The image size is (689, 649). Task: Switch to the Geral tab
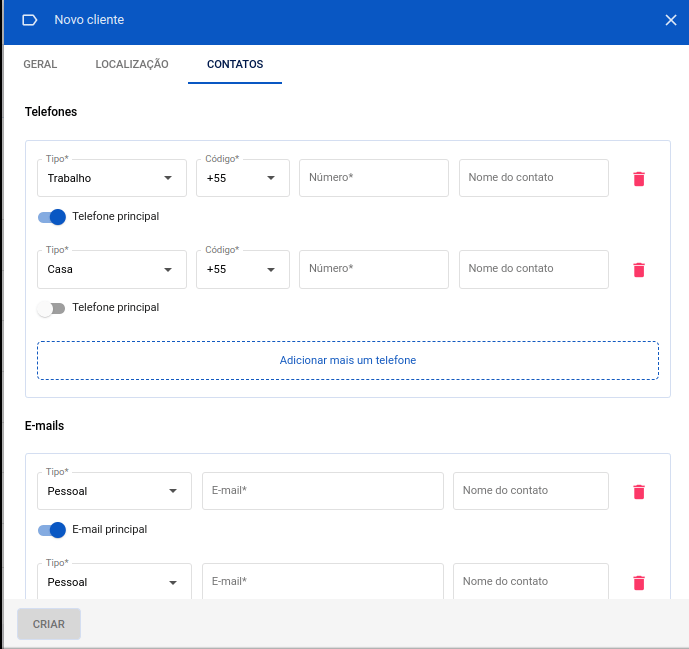click(x=40, y=64)
